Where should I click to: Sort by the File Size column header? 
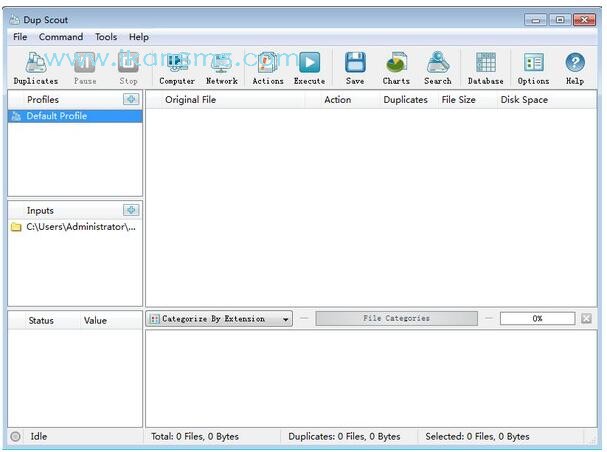(458, 100)
